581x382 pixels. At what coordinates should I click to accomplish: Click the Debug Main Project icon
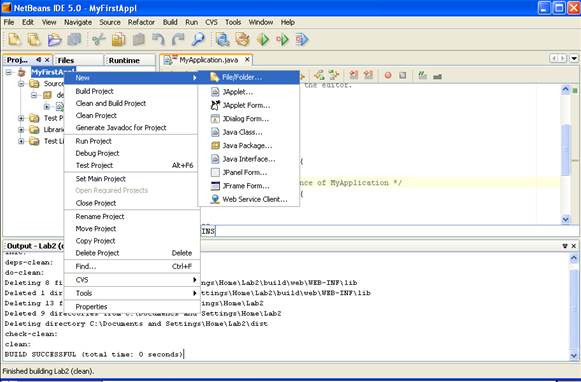[282, 39]
